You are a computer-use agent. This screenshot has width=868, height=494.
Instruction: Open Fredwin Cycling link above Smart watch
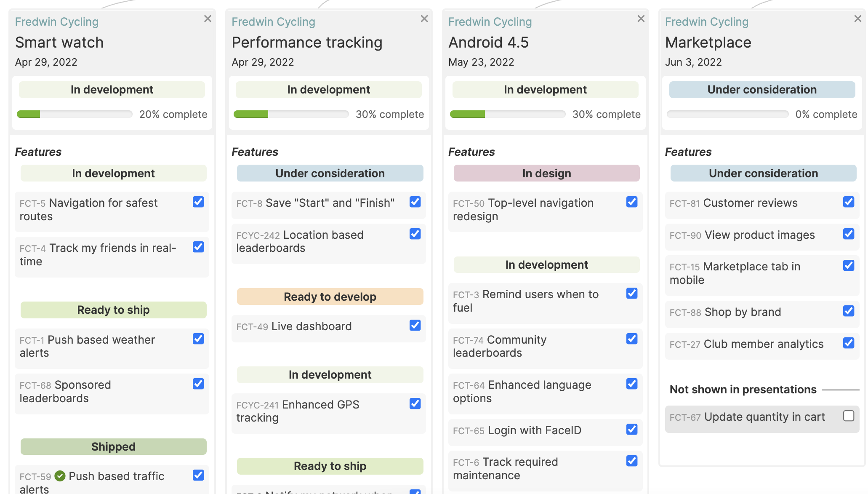pyautogui.click(x=57, y=22)
